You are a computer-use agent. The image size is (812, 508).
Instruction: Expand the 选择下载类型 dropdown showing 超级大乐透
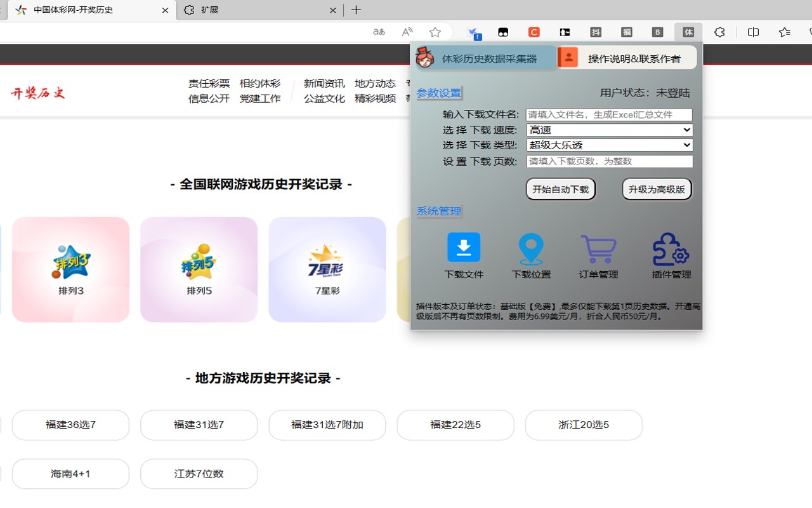pyautogui.click(x=610, y=145)
